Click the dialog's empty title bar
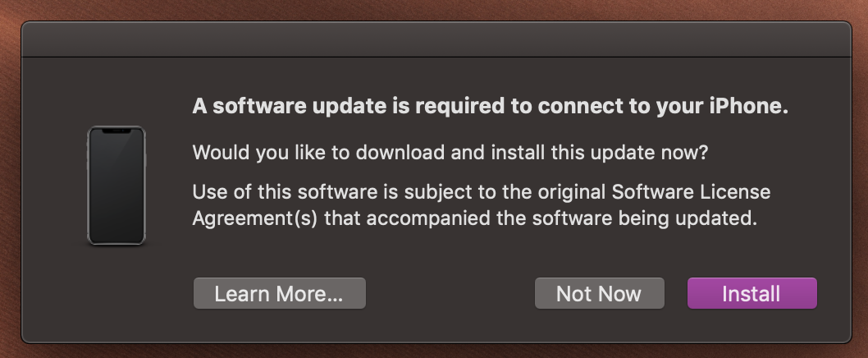Screen dimensions: 868x358 click(435, 39)
